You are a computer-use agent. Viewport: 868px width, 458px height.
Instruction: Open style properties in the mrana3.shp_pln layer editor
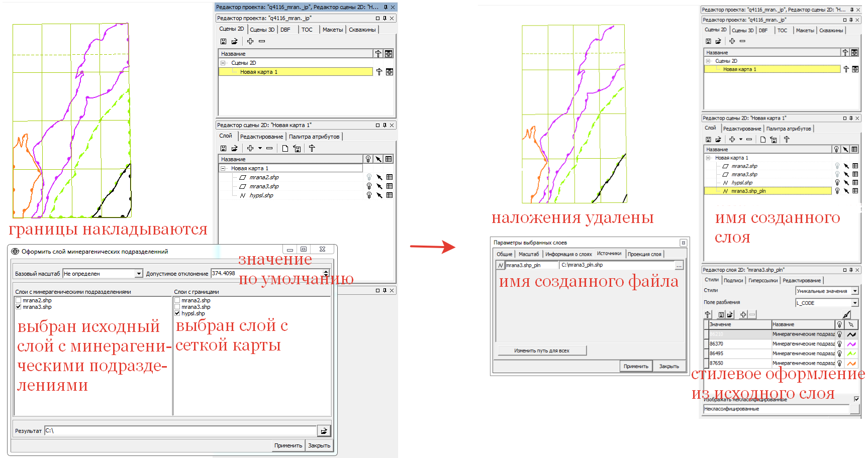[708, 315]
